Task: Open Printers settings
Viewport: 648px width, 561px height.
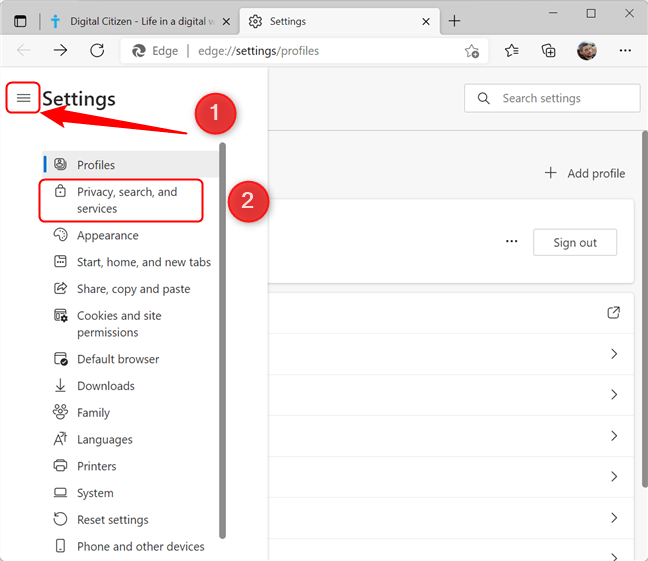Action: pos(130,466)
